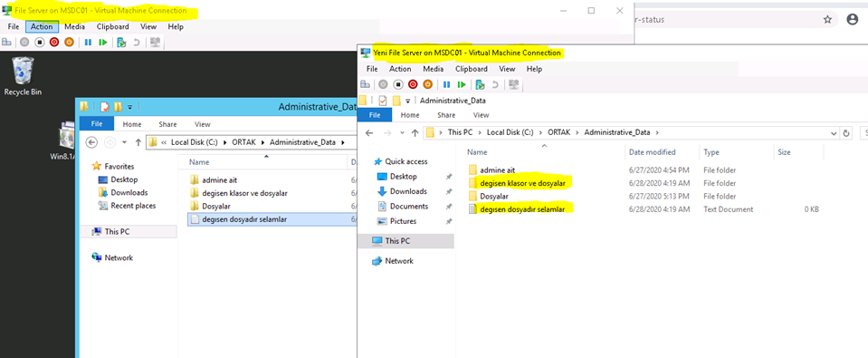Select Network in left Explorer navigation pane
868x358 pixels.
pos(119,257)
